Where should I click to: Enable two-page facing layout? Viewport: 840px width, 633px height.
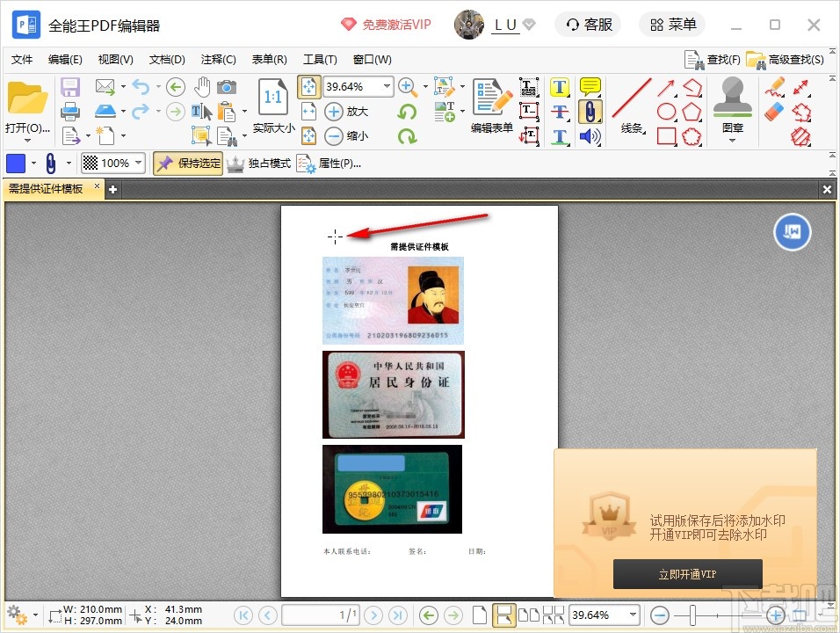tap(529, 615)
